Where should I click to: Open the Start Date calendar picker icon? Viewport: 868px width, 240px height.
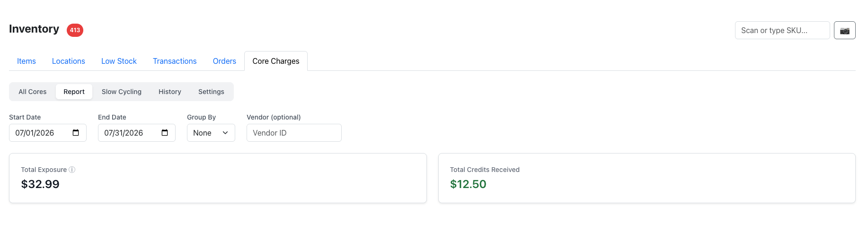[x=76, y=133]
